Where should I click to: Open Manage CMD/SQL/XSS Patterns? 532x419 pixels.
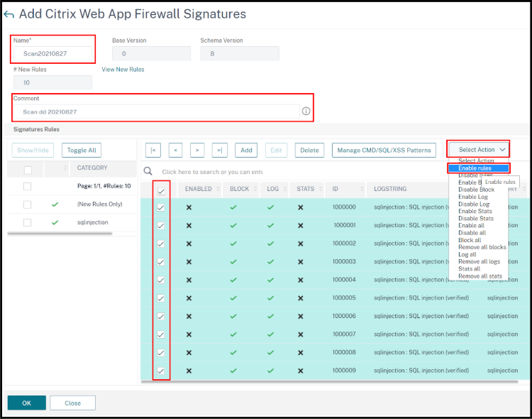(x=384, y=151)
